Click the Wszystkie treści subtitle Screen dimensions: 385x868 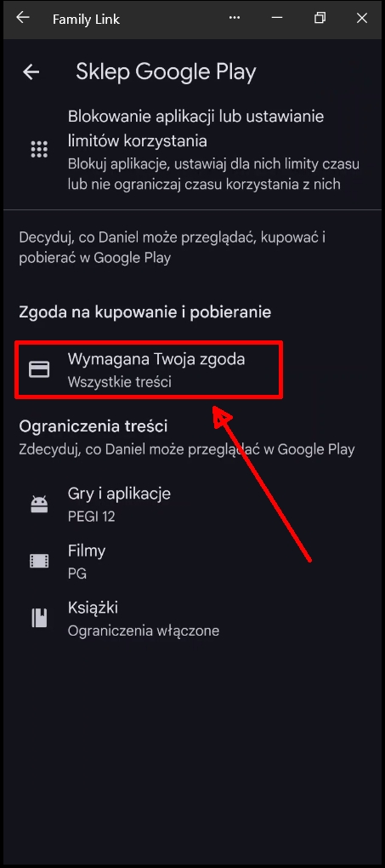pyautogui.click(x=120, y=382)
